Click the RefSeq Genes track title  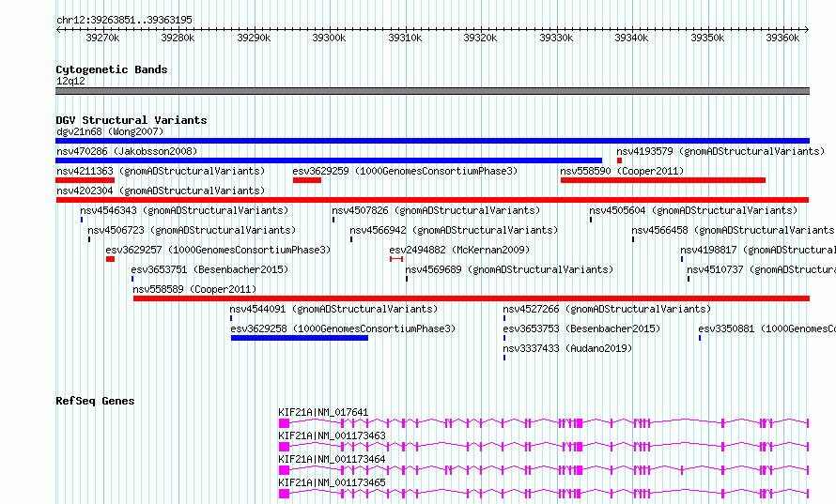click(x=95, y=401)
